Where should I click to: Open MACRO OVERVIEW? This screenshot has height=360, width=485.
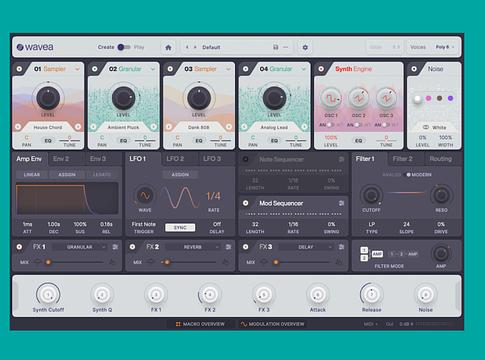click(200, 324)
